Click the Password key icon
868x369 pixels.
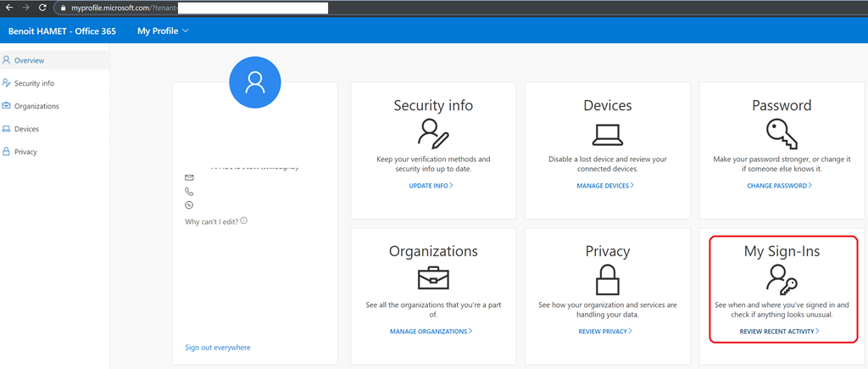(781, 134)
